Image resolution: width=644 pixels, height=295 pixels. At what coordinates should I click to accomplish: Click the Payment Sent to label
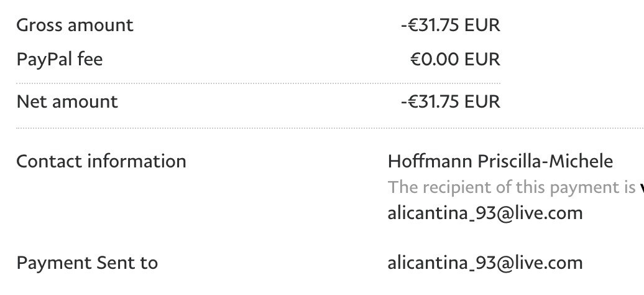point(87,263)
